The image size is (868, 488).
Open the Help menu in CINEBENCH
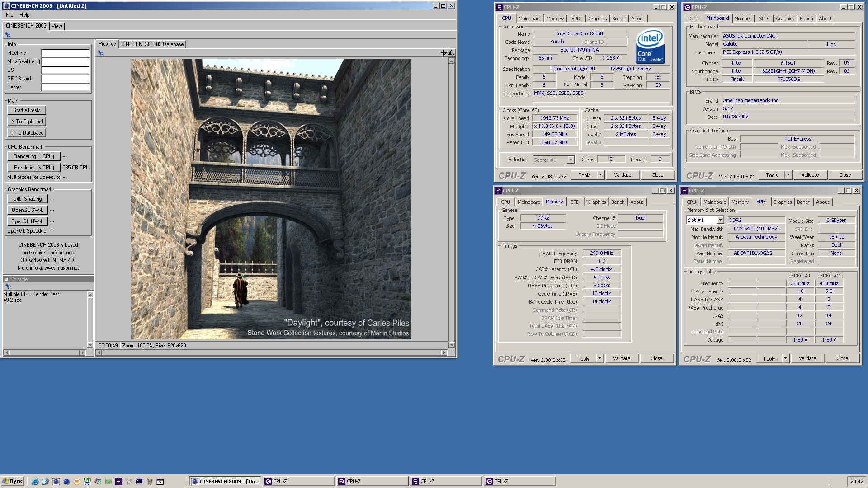[24, 15]
